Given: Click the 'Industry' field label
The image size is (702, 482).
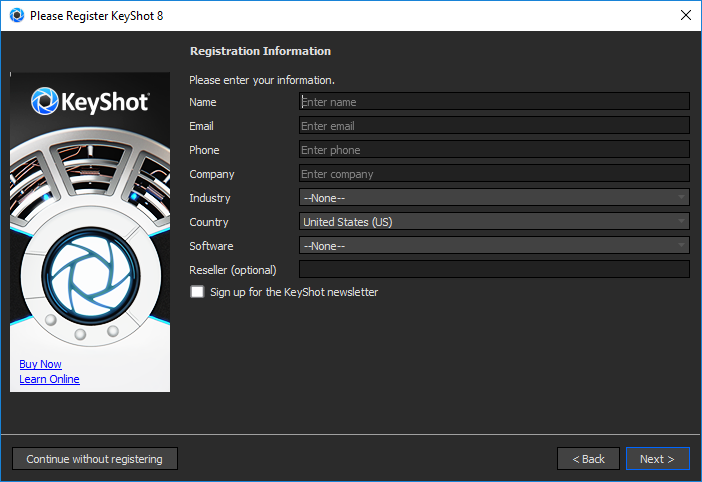Looking at the screenshot, I should pos(210,198).
